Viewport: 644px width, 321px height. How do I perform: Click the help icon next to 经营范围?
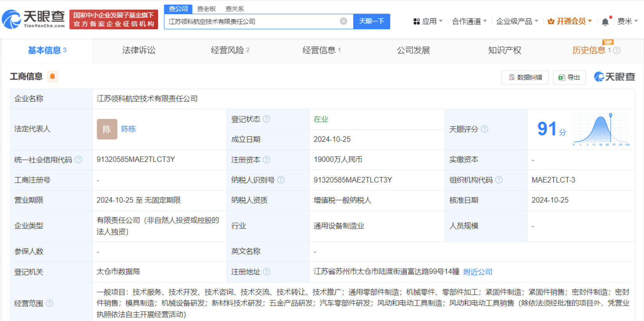[x=50, y=303]
